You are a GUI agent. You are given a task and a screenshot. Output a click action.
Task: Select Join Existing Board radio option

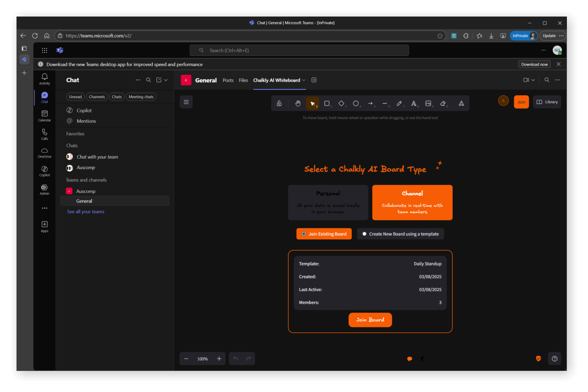(324, 234)
